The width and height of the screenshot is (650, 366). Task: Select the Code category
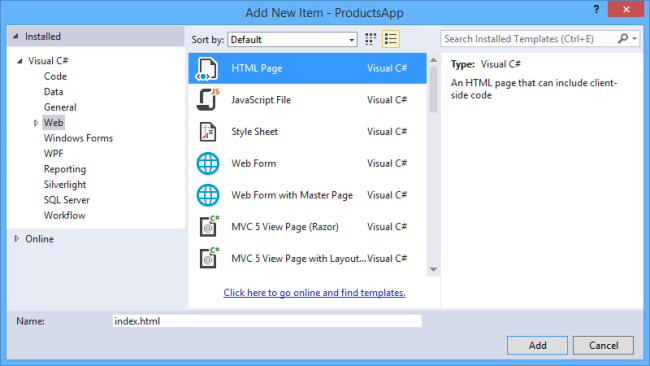tap(55, 76)
